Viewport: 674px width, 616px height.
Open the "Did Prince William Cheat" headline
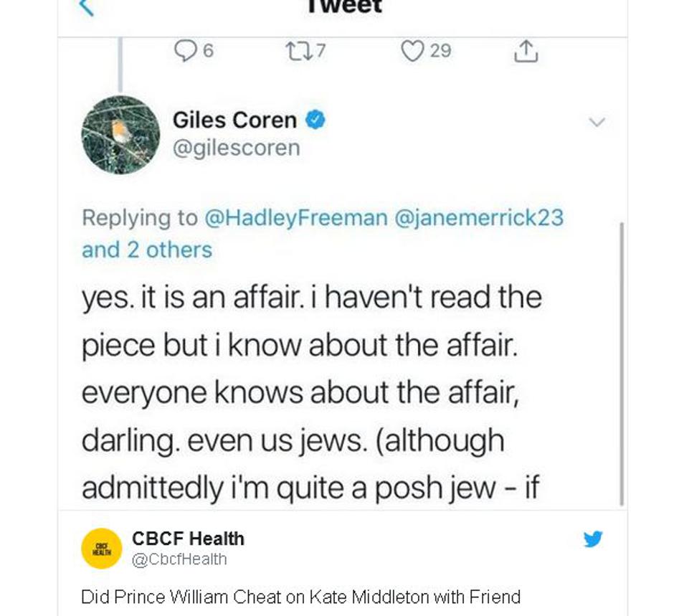tap(300, 597)
